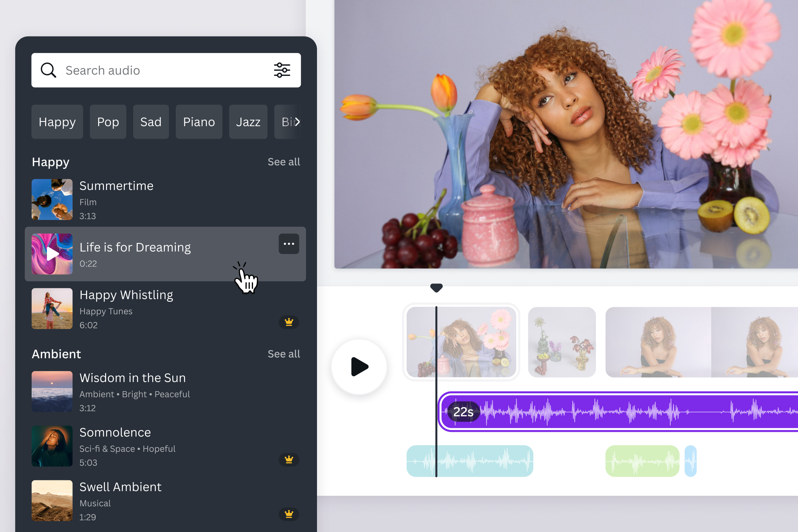Click the 'Piano' genre filter tag
This screenshot has width=798, height=532.
[199, 122]
